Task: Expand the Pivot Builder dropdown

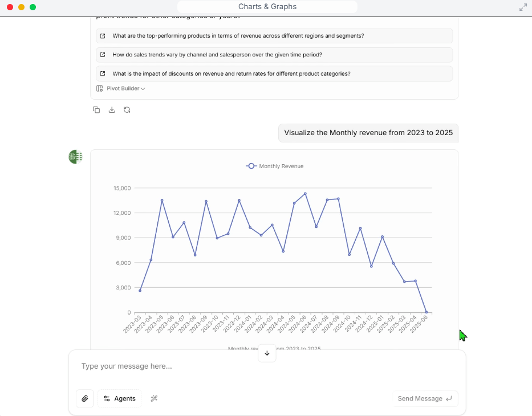Action: (x=126, y=88)
